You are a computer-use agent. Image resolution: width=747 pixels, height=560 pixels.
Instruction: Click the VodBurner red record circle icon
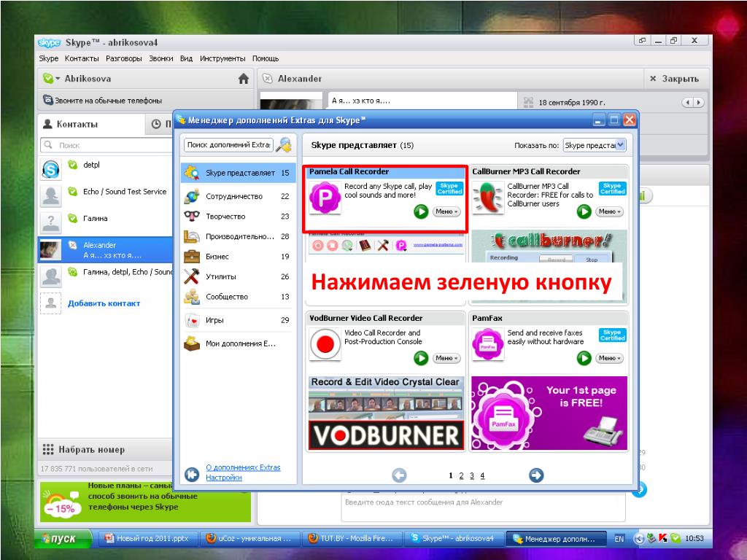pyautogui.click(x=325, y=344)
